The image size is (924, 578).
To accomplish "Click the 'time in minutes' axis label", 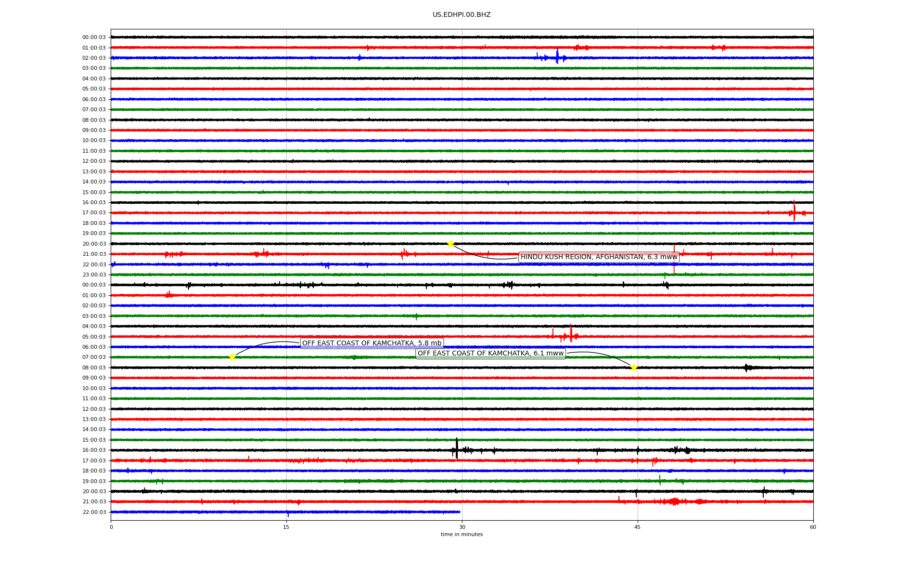I will 462,534.
